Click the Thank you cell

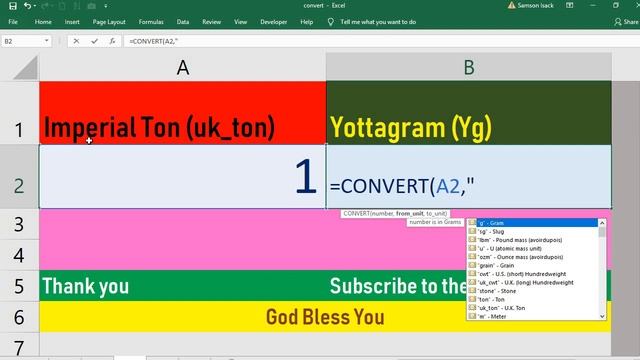[x=183, y=286]
